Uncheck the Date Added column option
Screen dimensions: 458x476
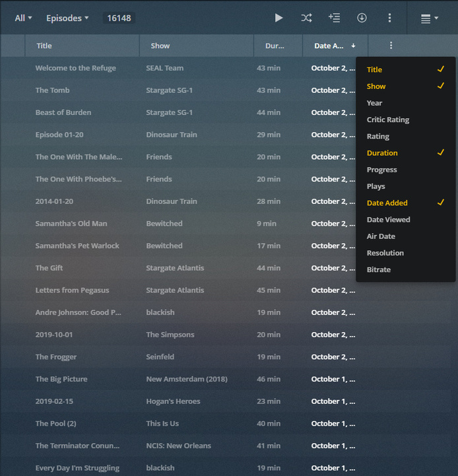pos(405,203)
